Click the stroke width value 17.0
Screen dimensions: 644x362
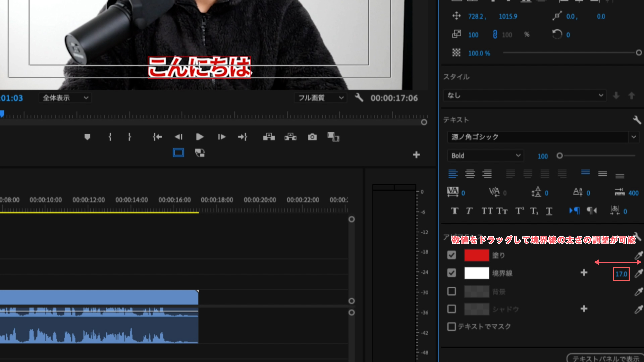[621, 274]
